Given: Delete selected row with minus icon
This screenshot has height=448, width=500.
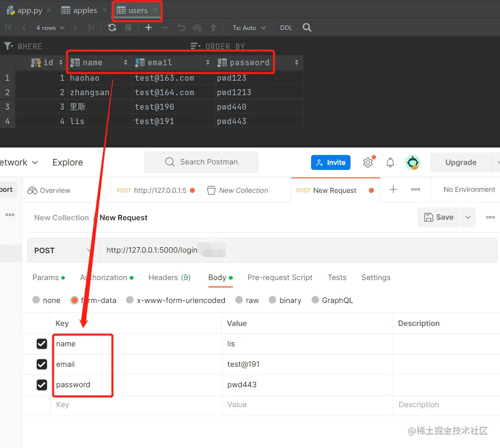Looking at the screenshot, I should click(165, 28).
